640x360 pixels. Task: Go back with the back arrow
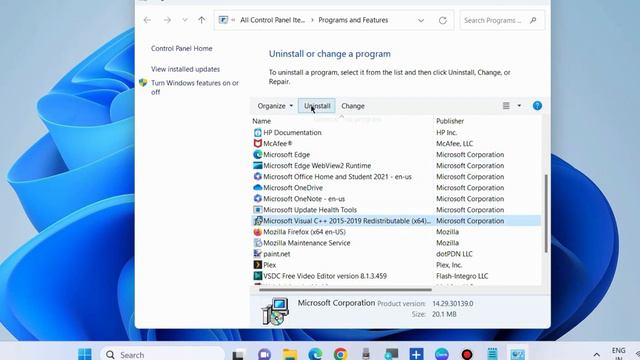147,20
